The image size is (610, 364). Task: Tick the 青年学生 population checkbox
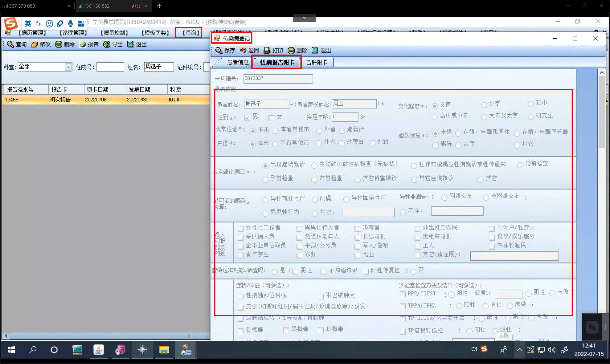[241, 255]
